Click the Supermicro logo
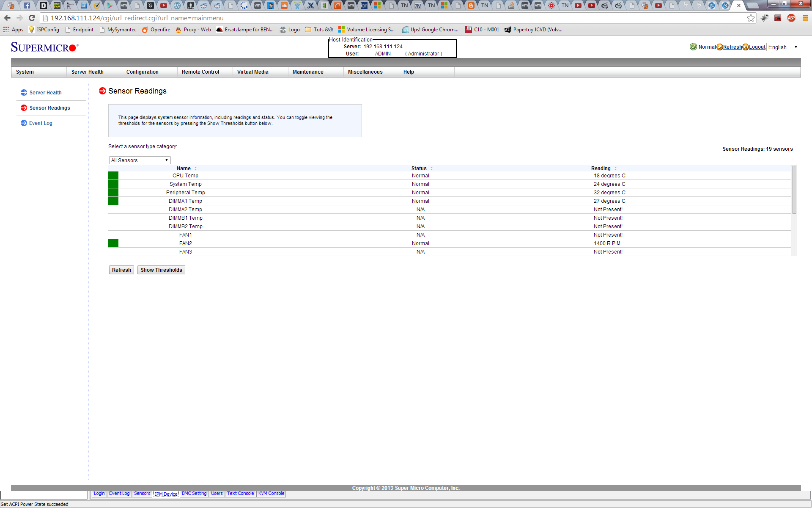The height and width of the screenshot is (508, 812). 44,47
